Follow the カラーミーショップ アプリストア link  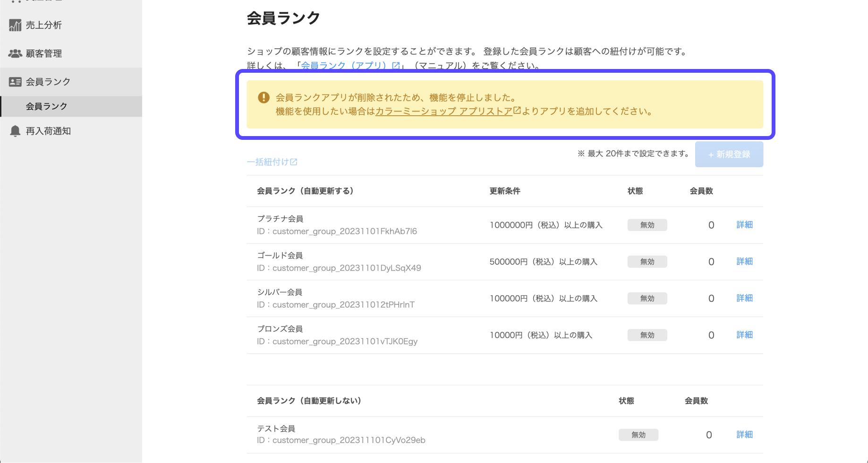tap(443, 111)
